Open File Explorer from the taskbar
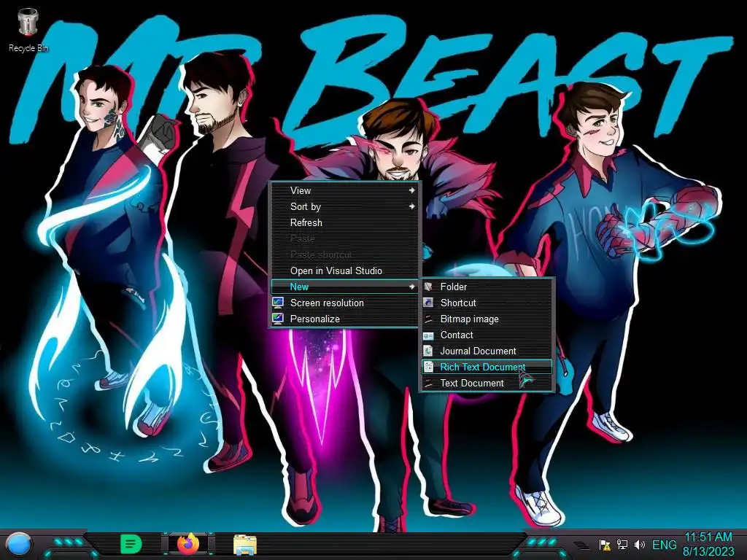747x560 pixels. 245,544
